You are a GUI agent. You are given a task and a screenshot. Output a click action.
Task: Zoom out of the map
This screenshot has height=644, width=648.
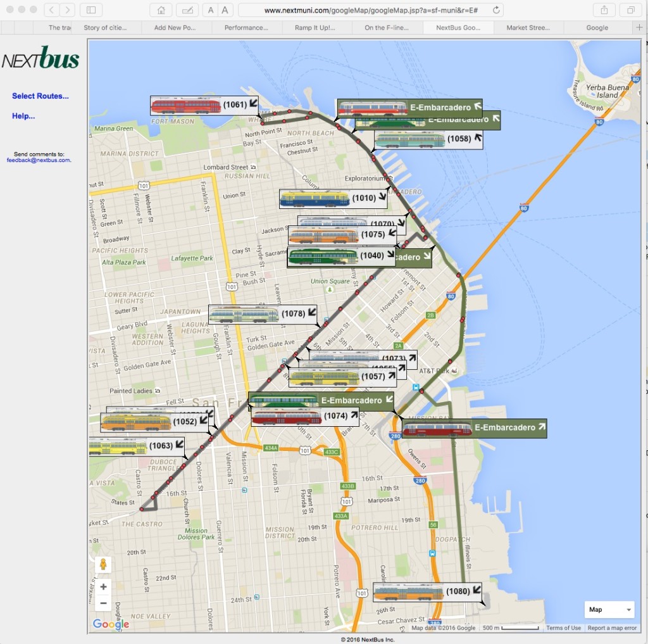click(103, 603)
